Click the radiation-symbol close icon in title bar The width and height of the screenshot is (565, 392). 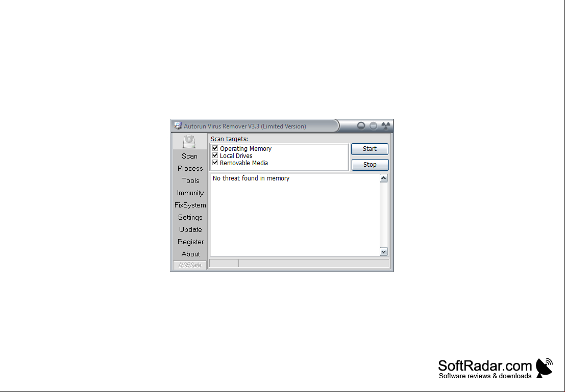tap(386, 125)
